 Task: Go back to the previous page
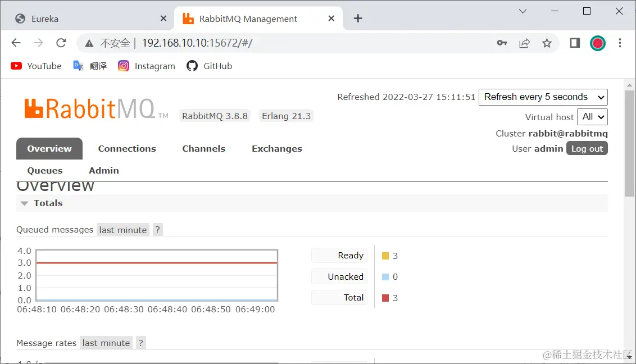click(16, 43)
